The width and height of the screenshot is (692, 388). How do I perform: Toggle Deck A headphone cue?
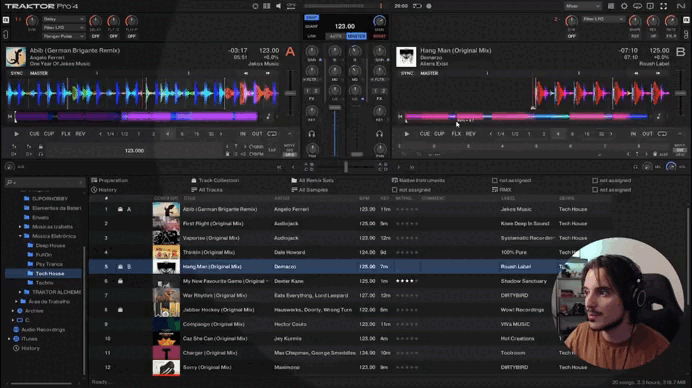click(x=312, y=134)
